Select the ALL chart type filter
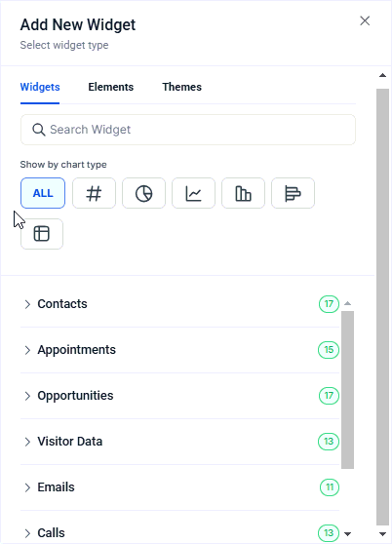This screenshot has height=544, width=392. (43, 193)
